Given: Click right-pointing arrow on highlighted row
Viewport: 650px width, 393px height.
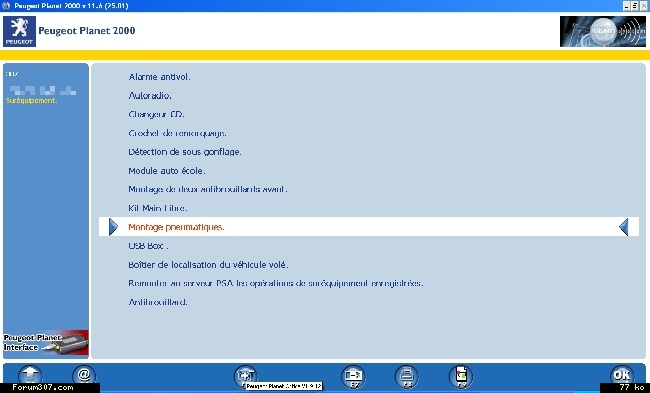Looking at the screenshot, I should point(113,227).
